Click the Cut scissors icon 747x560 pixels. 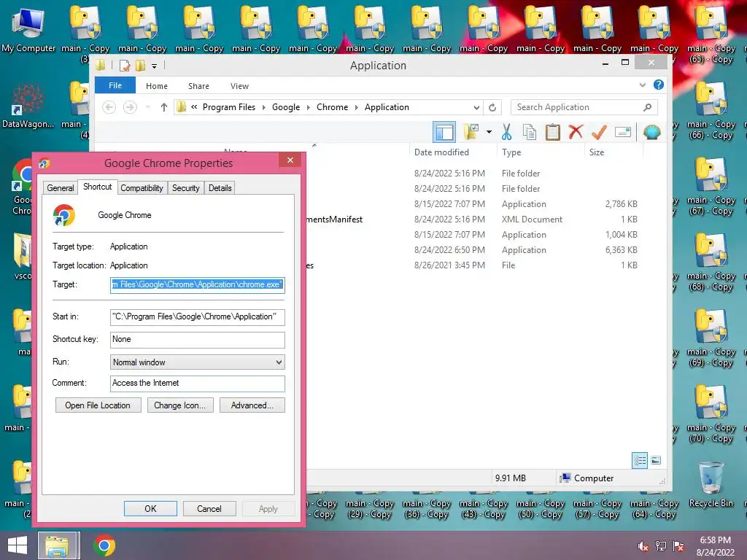(506, 132)
